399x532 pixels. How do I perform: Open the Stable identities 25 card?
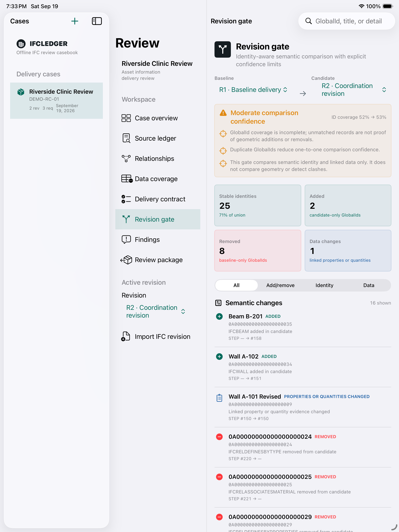click(258, 205)
